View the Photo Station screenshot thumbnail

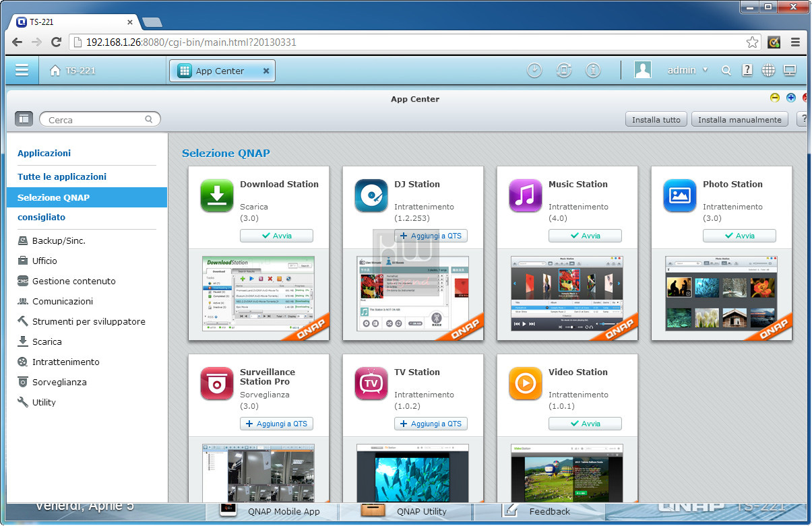tap(722, 294)
